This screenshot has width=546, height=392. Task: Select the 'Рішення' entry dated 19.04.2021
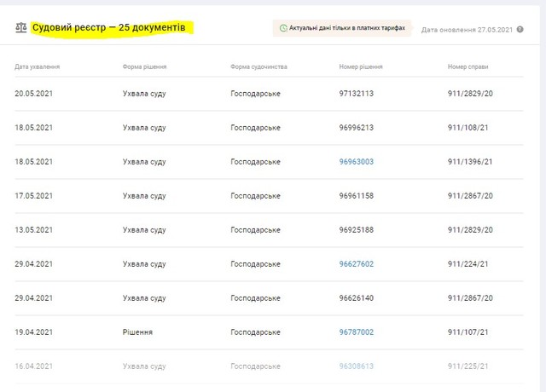[x=137, y=331]
